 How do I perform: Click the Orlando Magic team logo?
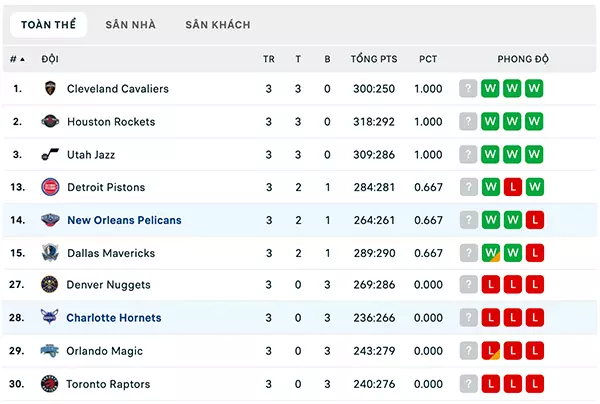pos(50,351)
